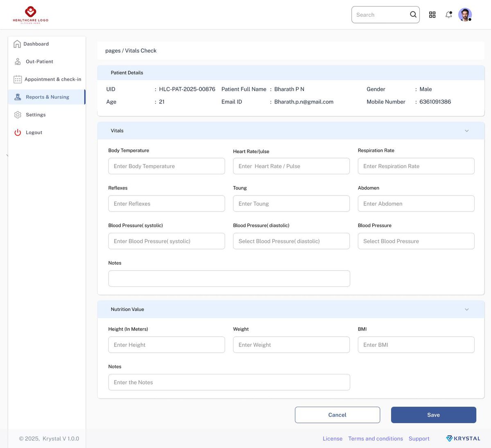The height and width of the screenshot is (448, 491).
Task: Click the Dashboard home icon
Action: pyautogui.click(x=17, y=44)
